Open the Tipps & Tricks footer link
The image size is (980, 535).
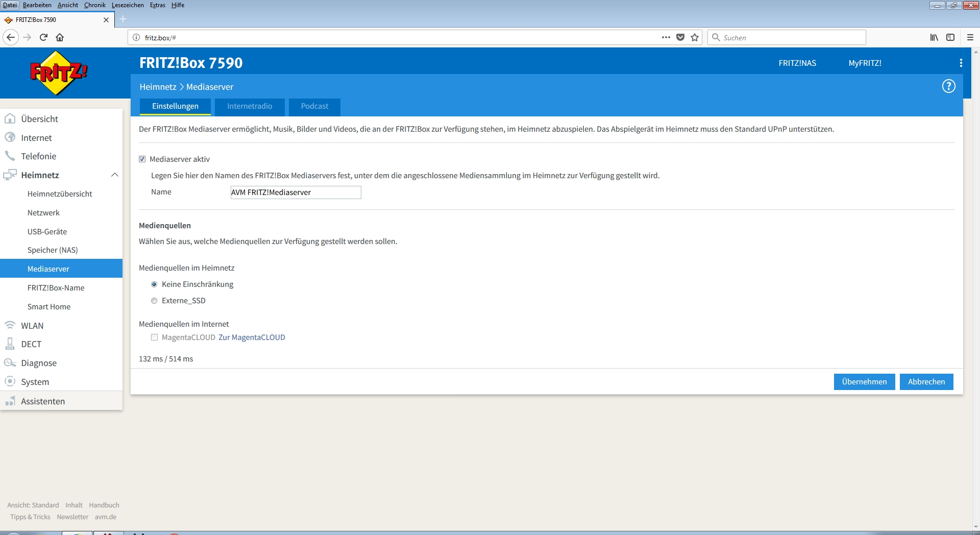[x=30, y=517]
